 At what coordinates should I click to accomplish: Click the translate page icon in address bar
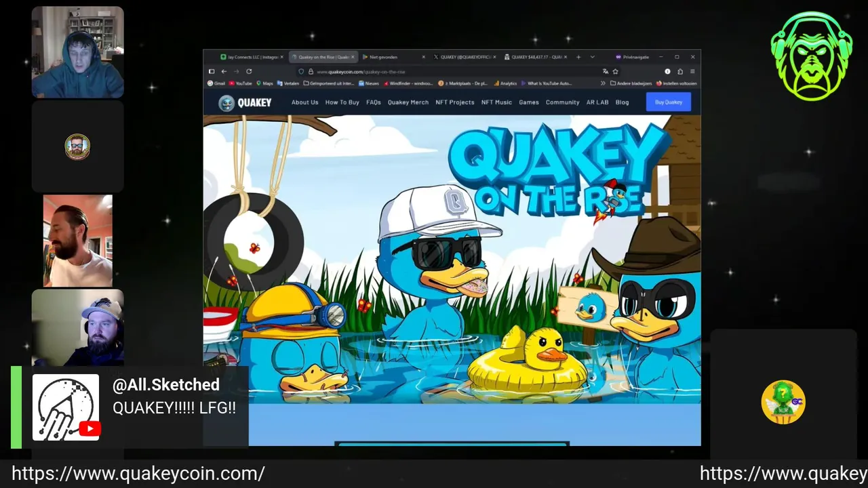[605, 71]
